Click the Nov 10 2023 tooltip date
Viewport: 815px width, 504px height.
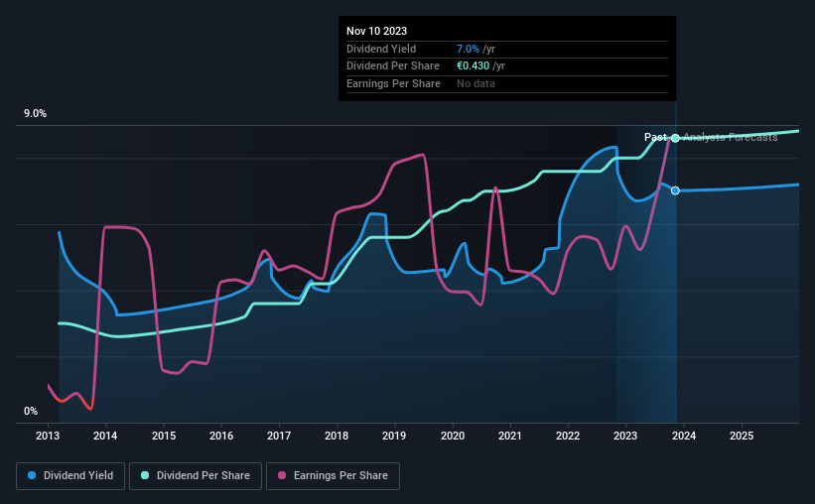coord(377,31)
